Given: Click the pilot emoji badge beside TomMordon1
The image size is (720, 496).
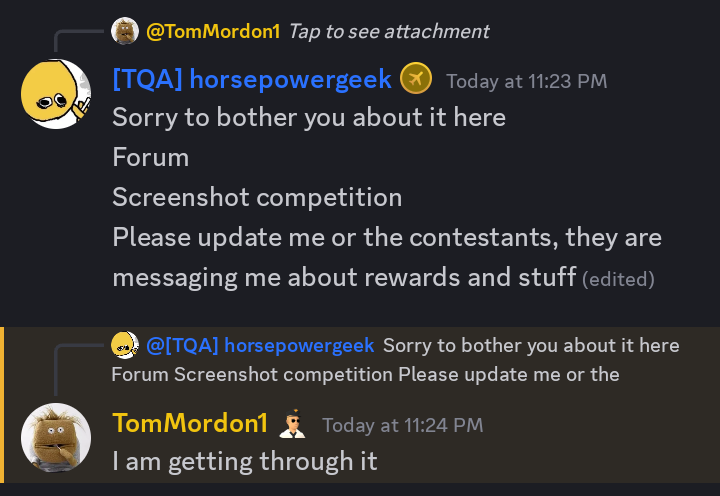Looking at the screenshot, I should (292, 423).
